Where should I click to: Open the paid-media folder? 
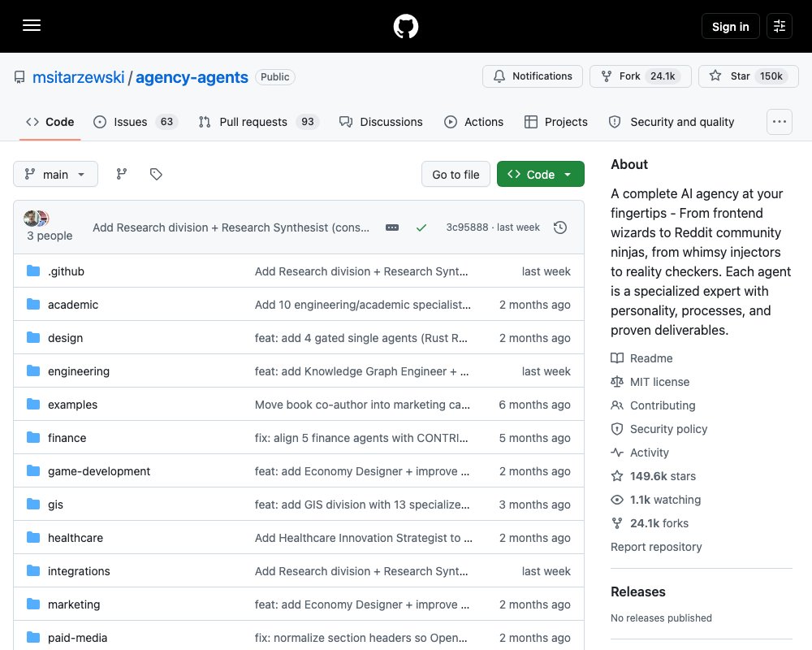click(x=78, y=638)
